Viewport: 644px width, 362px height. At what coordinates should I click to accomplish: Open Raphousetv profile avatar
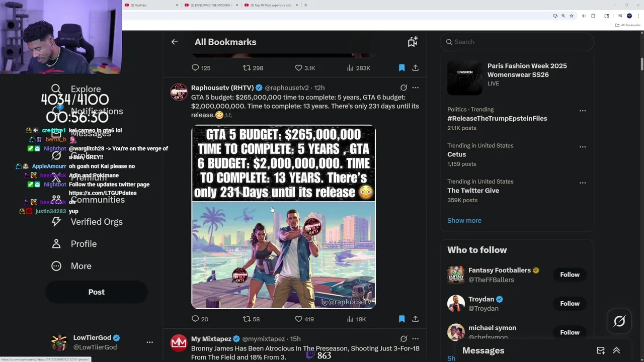pyautogui.click(x=179, y=92)
